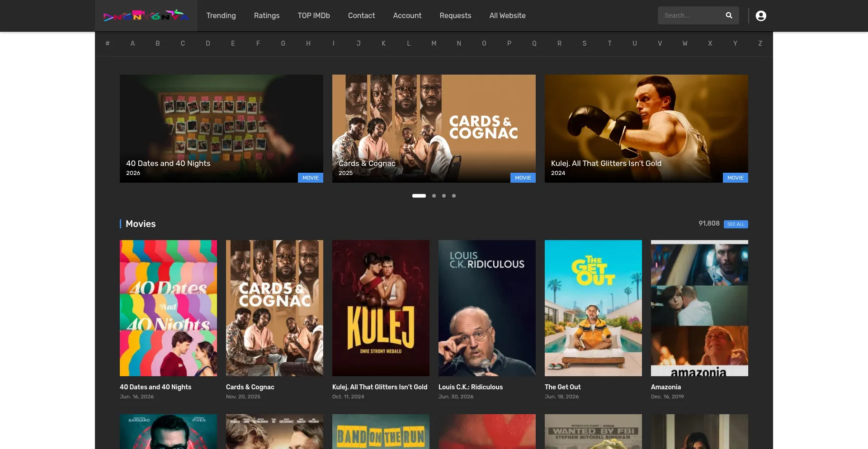This screenshot has height=449, width=868.
Task: Click SEE ALL for Movies
Action: click(x=736, y=224)
